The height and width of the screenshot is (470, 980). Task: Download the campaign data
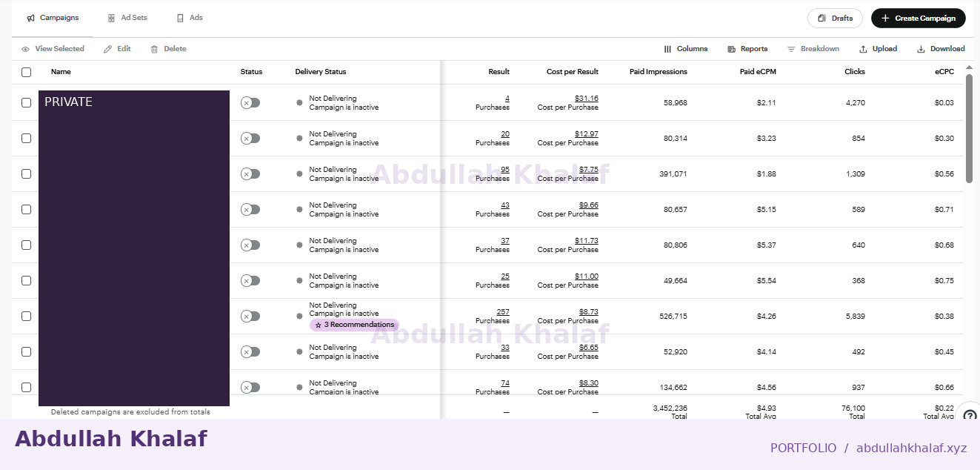(x=941, y=49)
